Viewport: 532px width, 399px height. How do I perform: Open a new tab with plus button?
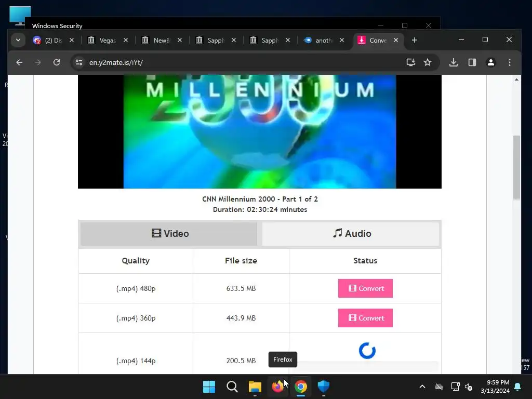point(414,40)
